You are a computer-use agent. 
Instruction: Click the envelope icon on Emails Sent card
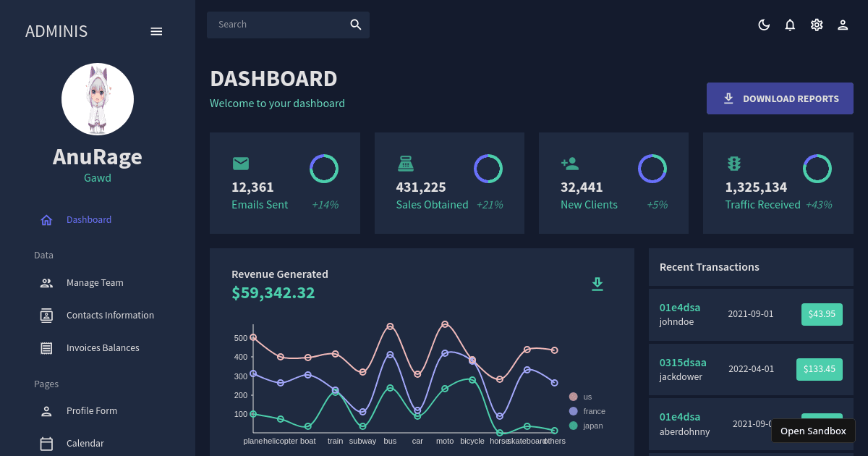click(241, 164)
